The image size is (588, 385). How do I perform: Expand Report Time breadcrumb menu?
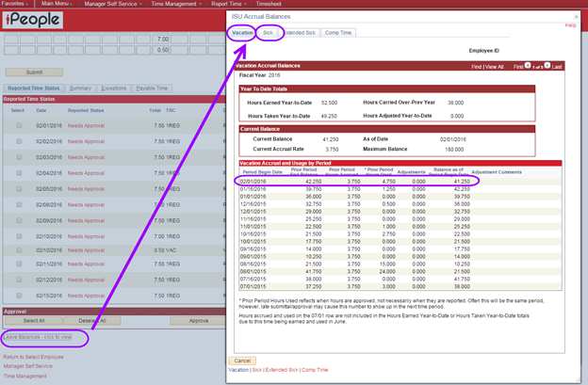(x=229, y=4)
